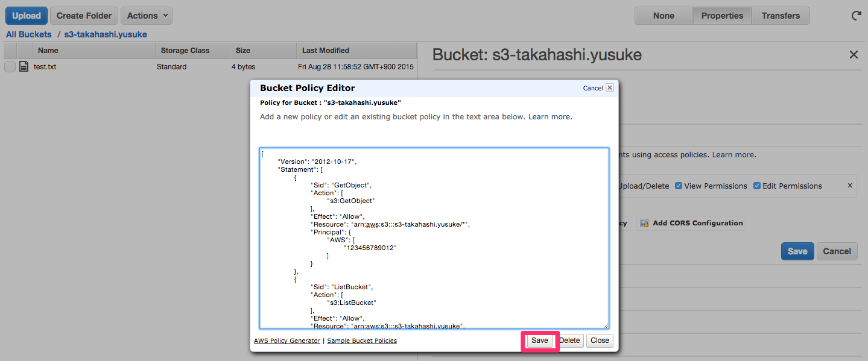Viewport: 868px width, 361px height.
Task: Click the document icon beside test.txt
Action: pyautogui.click(x=24, y=66)
